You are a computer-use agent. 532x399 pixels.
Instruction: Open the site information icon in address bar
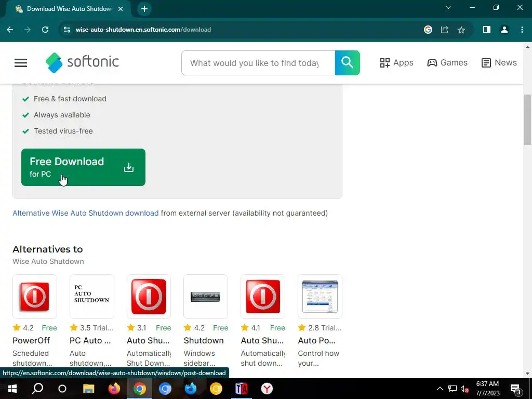[67, 30]
